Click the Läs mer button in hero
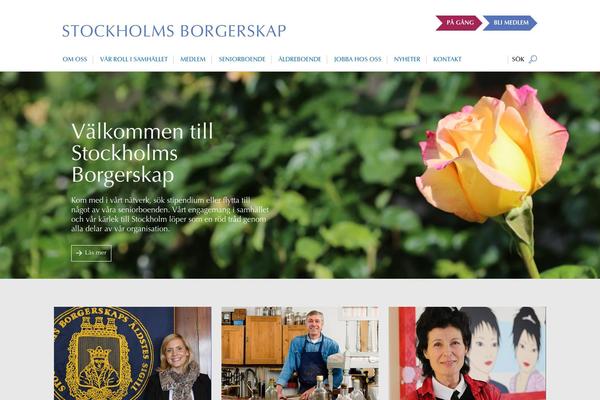The image size is (600, 400). 91,253
